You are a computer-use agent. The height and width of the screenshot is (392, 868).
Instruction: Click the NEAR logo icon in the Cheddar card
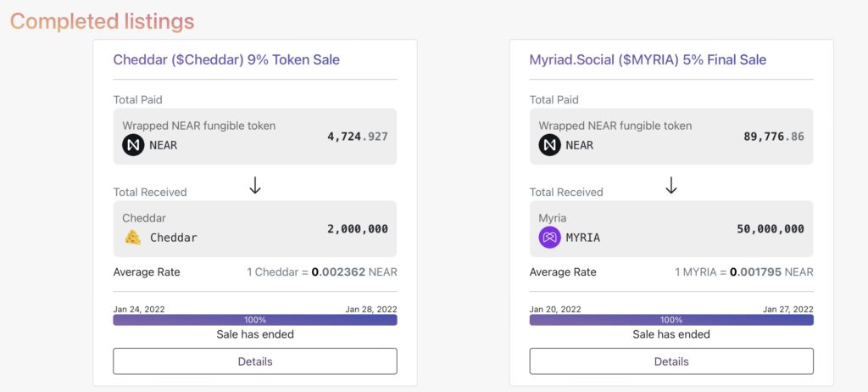point(133,145)
